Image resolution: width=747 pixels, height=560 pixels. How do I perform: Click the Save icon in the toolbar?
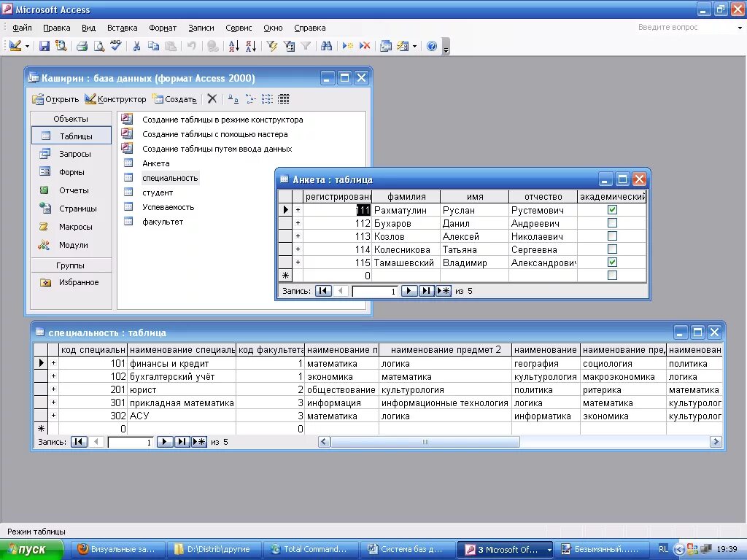[x=44, y=46]
